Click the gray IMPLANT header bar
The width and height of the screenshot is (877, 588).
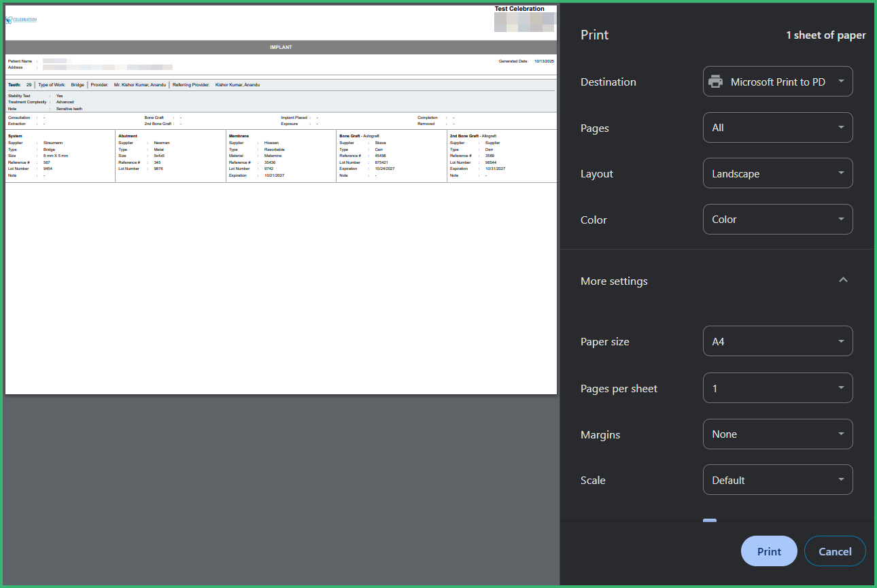tap(281, 48)
